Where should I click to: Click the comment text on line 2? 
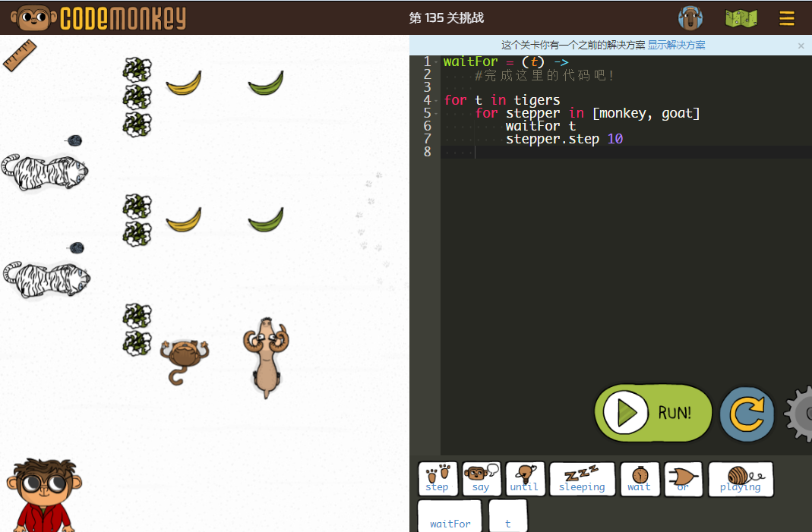544,76
